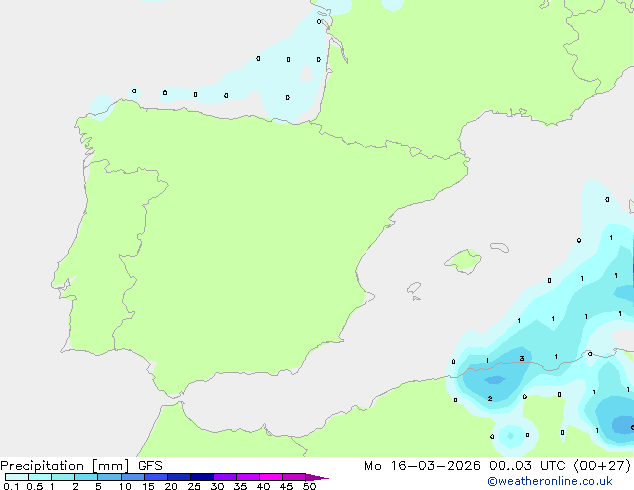Pick the 35–40 mm purple legend swatch
This screenshot has width=634, height=490.
(248, 477)
